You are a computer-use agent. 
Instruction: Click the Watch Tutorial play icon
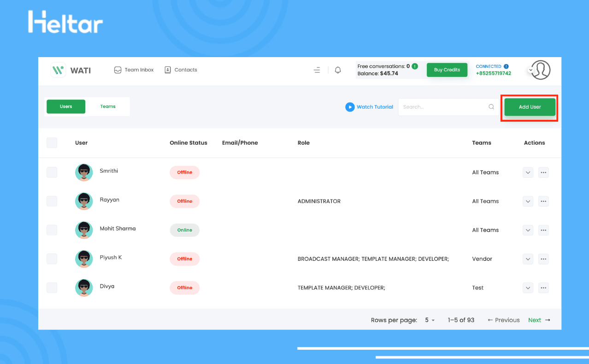350,107
